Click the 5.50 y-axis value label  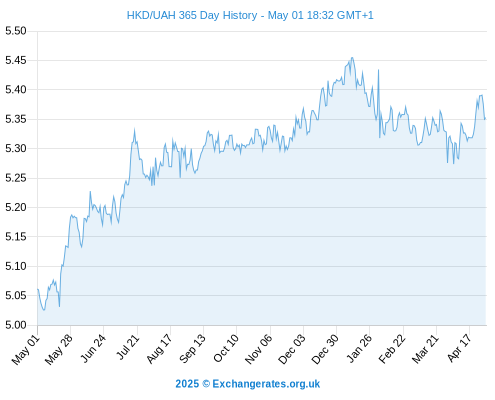(16, 31)
